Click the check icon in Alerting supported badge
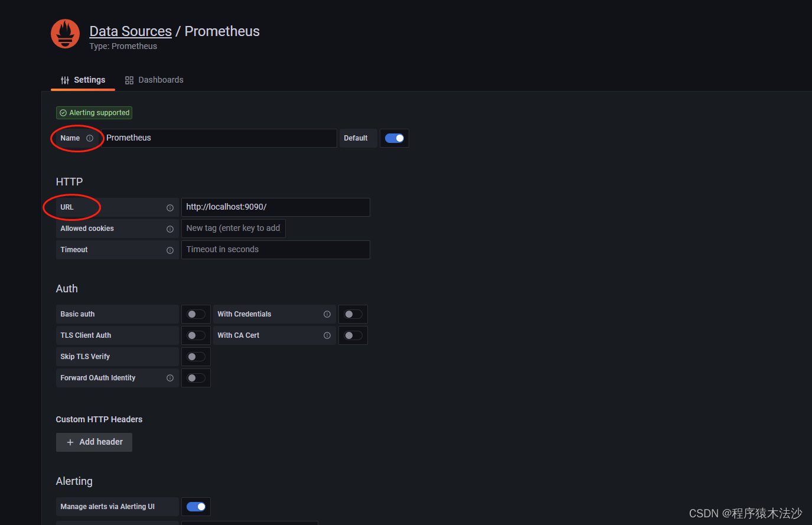This screenshot has height=525, width=812. point(63,113)
